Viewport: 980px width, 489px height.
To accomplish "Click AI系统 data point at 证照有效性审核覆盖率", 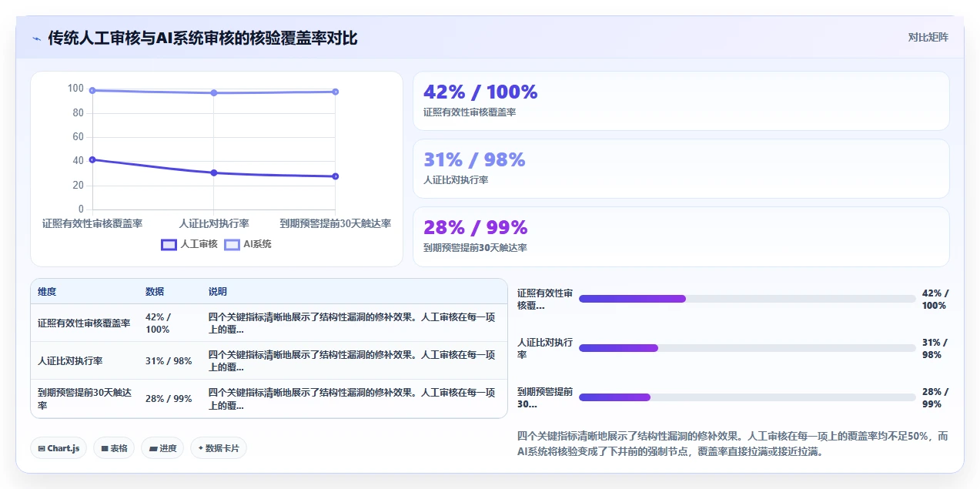I will (x=92, y=90).
